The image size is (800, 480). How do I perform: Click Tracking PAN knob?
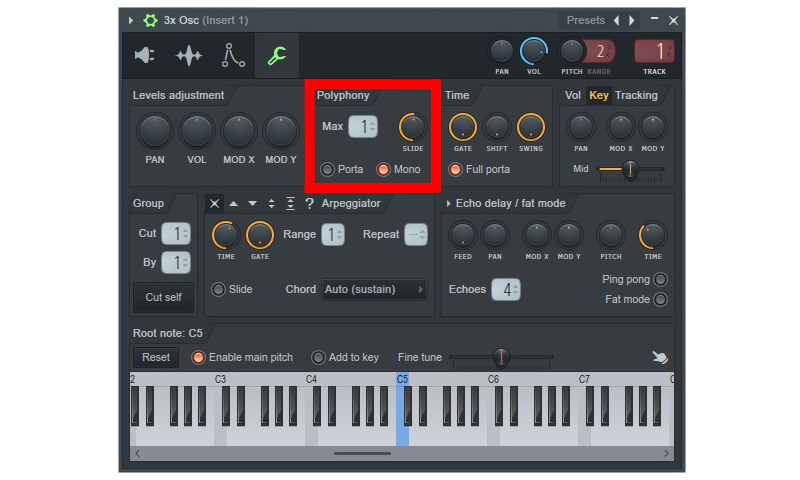[581, 128]
